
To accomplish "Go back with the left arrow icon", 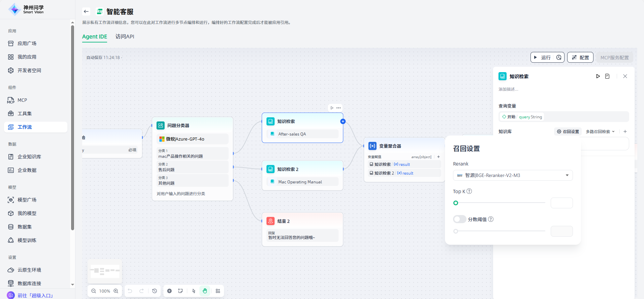I will point(86,11).
